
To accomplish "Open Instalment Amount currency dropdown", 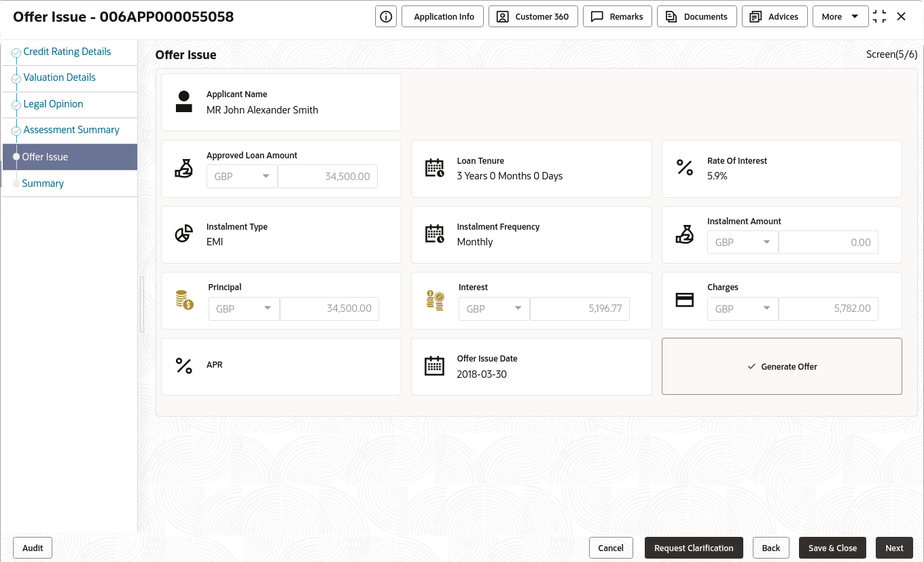I will [743, 242].
